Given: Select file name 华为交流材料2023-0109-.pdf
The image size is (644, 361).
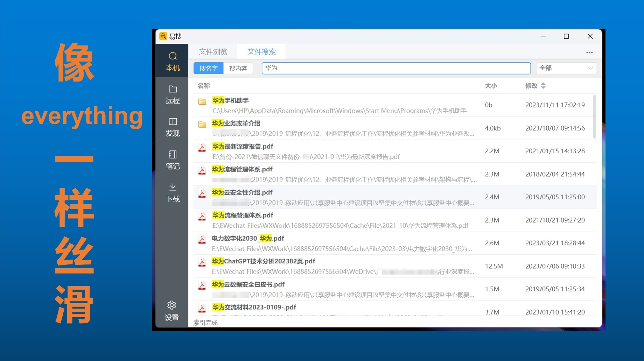Looking at the screenshot, I should (254, 307).
